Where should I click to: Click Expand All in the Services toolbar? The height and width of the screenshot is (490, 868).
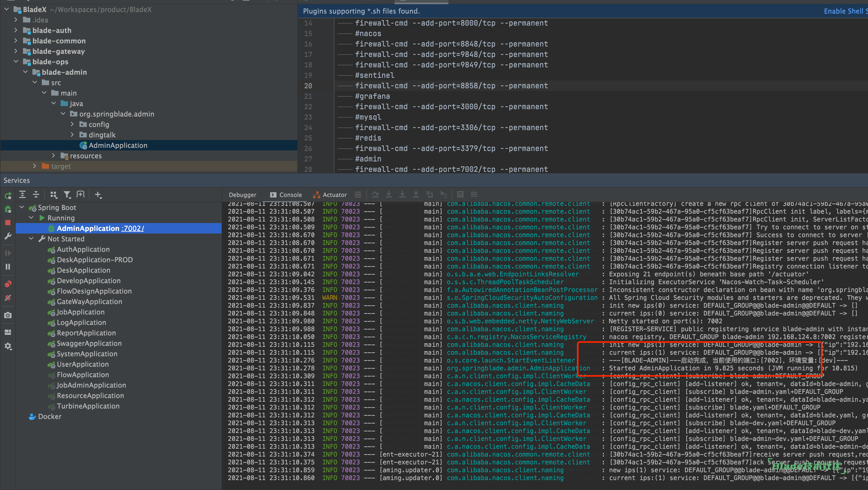pos(22,194)
